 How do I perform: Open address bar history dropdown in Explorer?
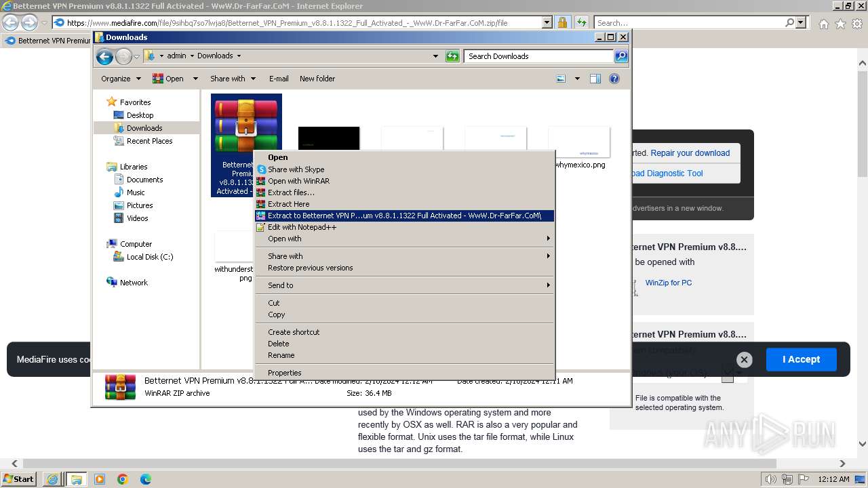pos(435,56)
